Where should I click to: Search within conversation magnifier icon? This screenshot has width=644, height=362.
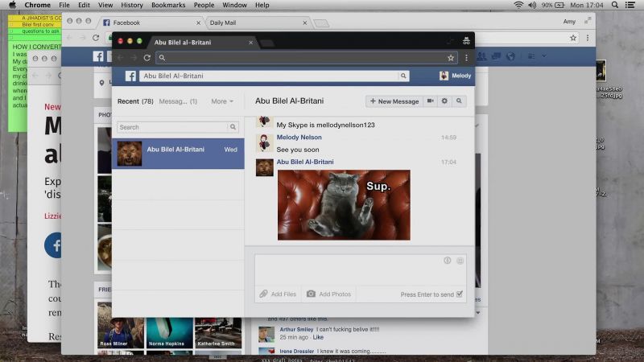coord(459,101)
